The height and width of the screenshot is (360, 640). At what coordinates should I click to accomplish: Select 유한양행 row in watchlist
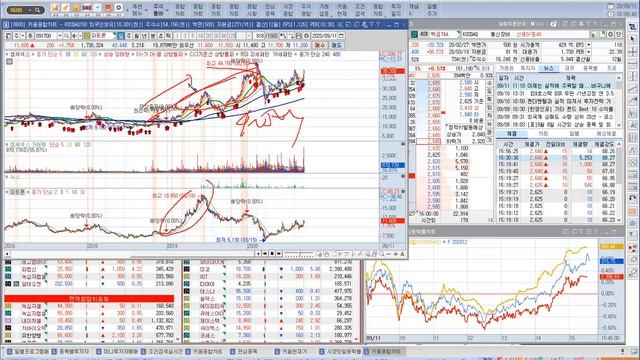click(90, 335)
